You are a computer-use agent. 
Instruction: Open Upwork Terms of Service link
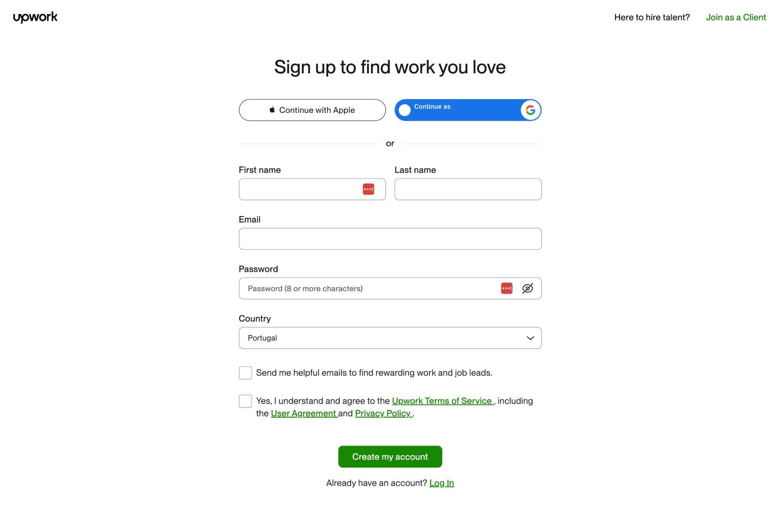pyautogui.click(x=442, y=401)
